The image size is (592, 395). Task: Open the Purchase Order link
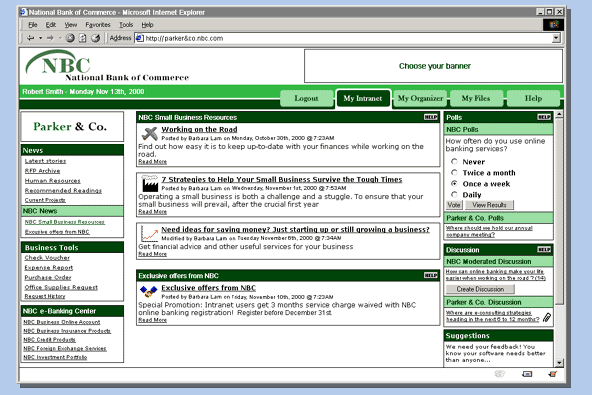click(x=48, y=277)
